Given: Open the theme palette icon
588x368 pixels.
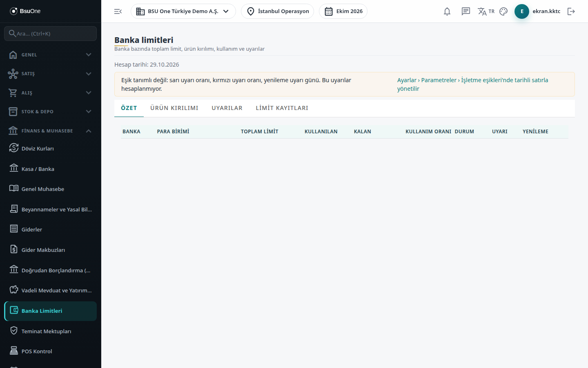Looking at the screenshot, I should click(503, 11).
